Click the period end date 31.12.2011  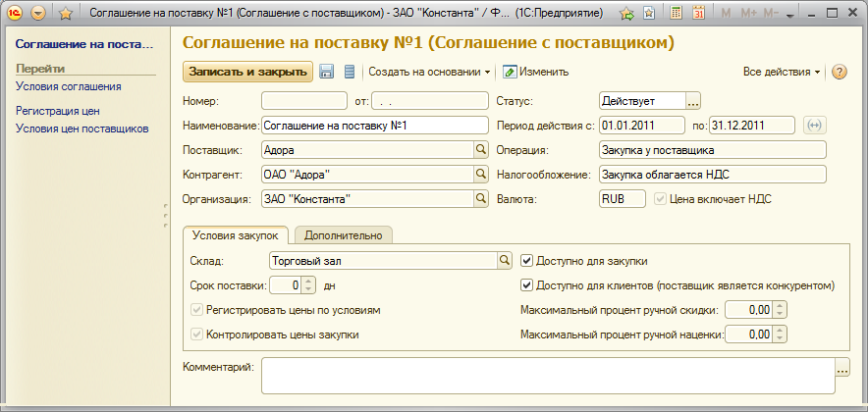pyautogui.click(x=752, y=126)
